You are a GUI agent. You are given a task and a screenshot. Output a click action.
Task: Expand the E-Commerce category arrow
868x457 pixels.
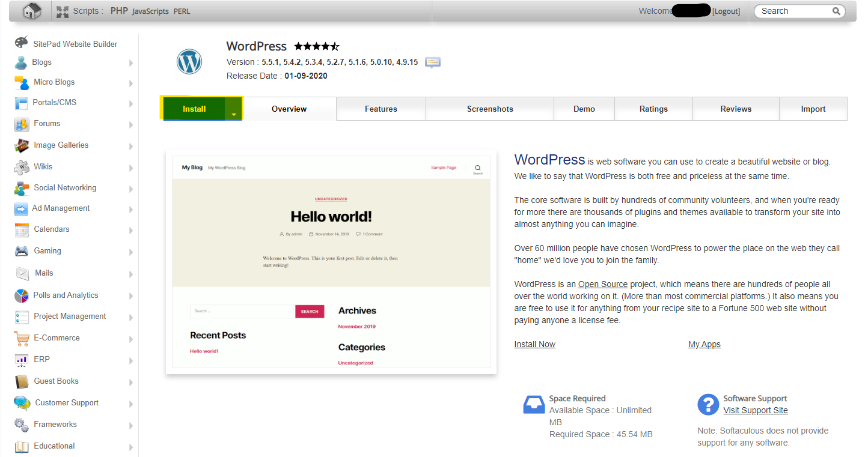130,339
